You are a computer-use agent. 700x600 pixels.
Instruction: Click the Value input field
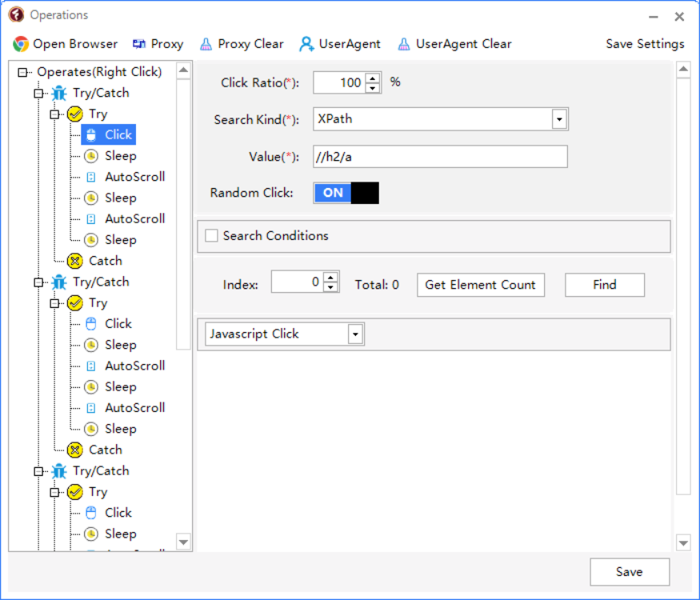click(x=440, y=157)
